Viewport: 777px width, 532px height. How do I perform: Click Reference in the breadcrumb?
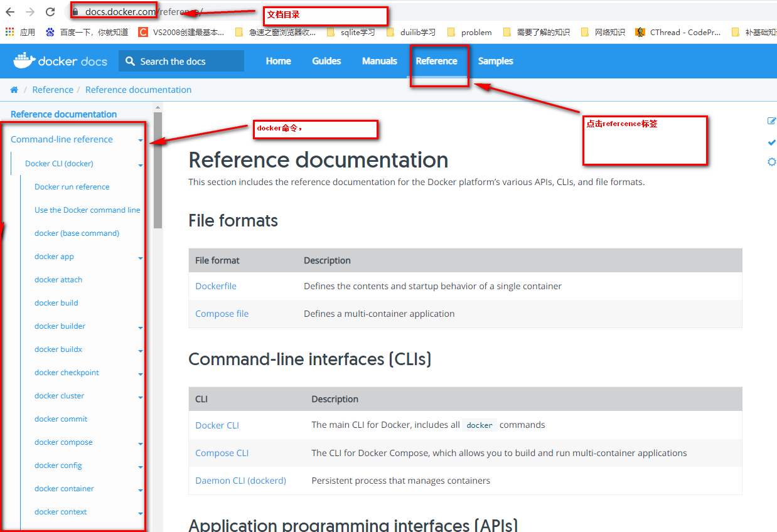coord(53,90)
